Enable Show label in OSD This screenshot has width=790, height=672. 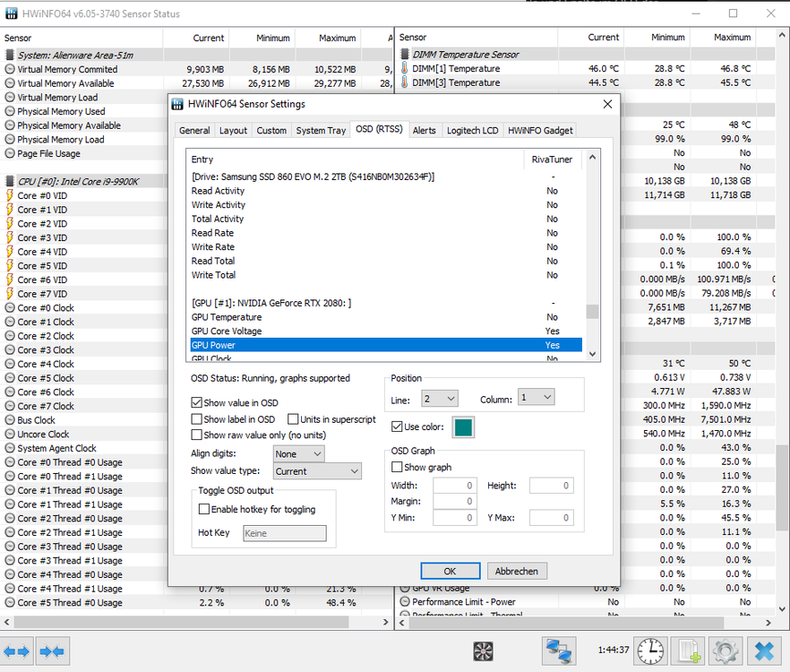[197, 419]
